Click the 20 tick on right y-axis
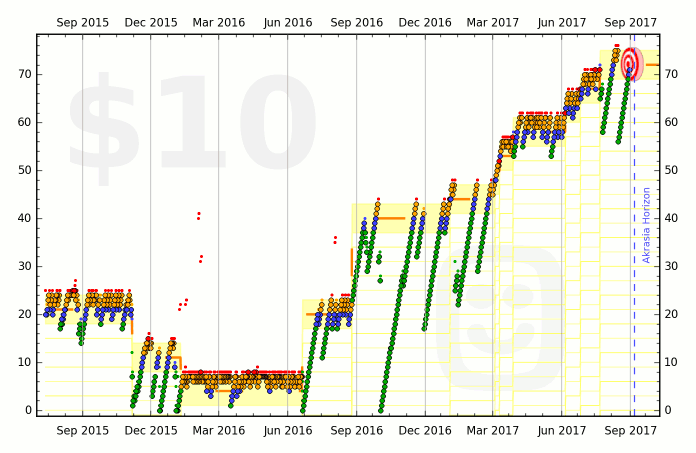The width and height of the screenshot is (696, 453). [x=672, y=314]
